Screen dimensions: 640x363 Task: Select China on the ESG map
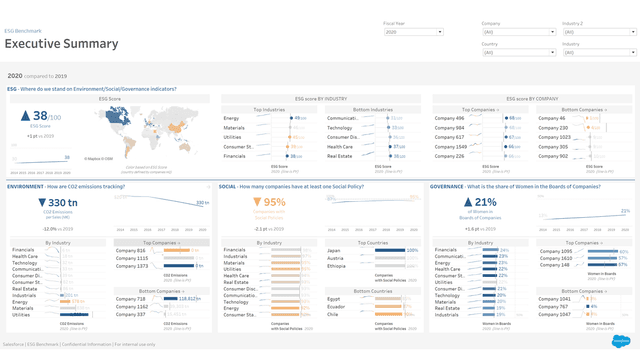[x=176, y=127]
